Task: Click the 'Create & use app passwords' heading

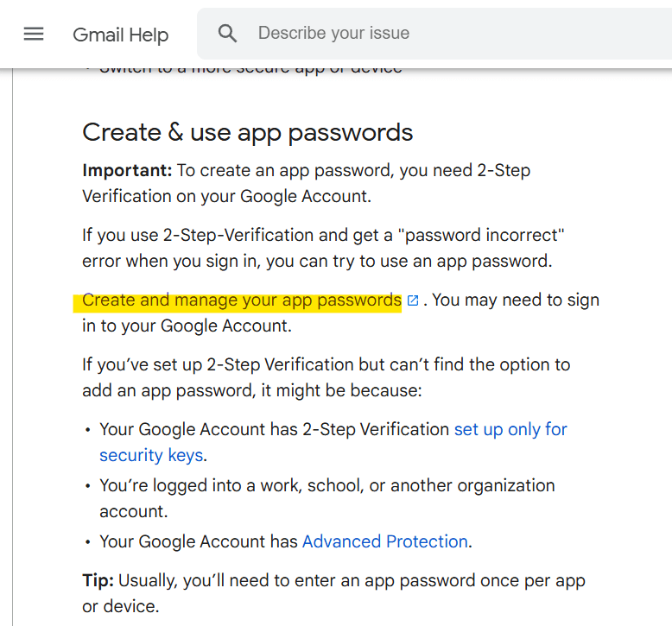Action: [247, 132]
